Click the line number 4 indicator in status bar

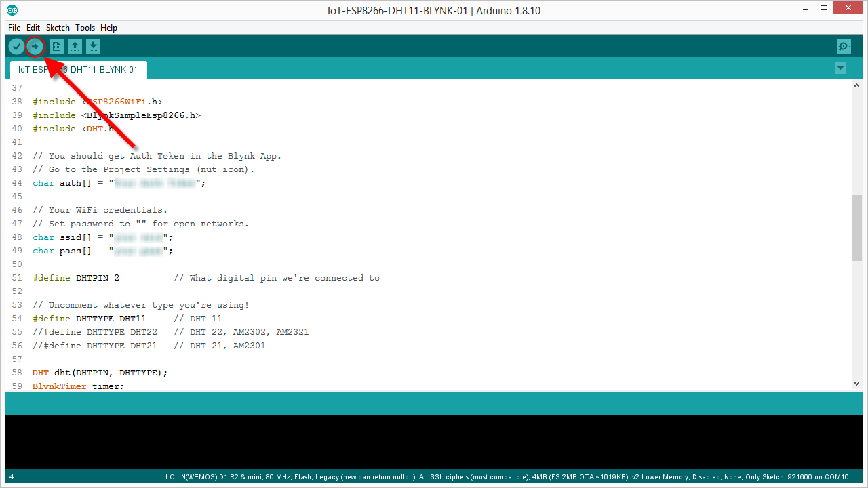(x=12, y=477)
